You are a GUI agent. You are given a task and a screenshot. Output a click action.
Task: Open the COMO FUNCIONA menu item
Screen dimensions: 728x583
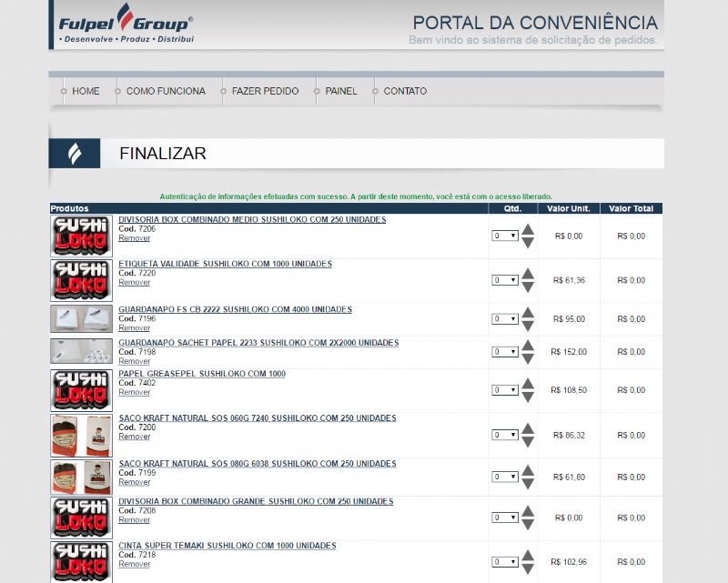[x=166, y=91]
